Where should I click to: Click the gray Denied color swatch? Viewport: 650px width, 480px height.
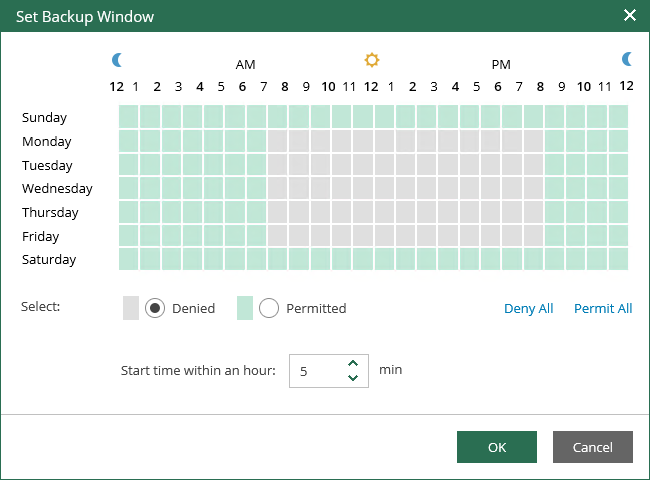[x=131, y=308]
